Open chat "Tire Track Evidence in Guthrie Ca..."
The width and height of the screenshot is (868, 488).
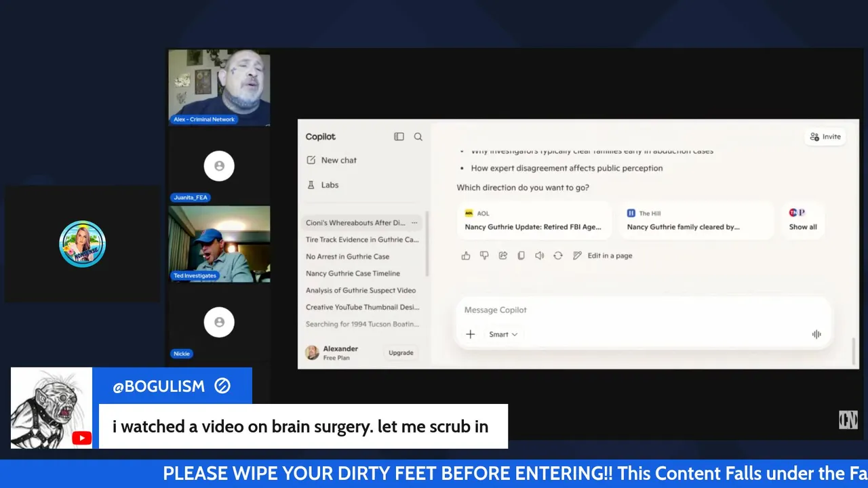[x=362, y=239]
